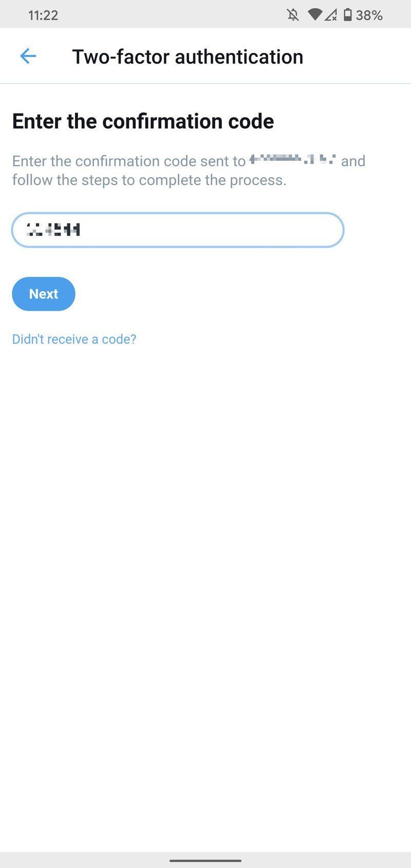Tap the 11:22 clock in status bar

tap(43, 15)
